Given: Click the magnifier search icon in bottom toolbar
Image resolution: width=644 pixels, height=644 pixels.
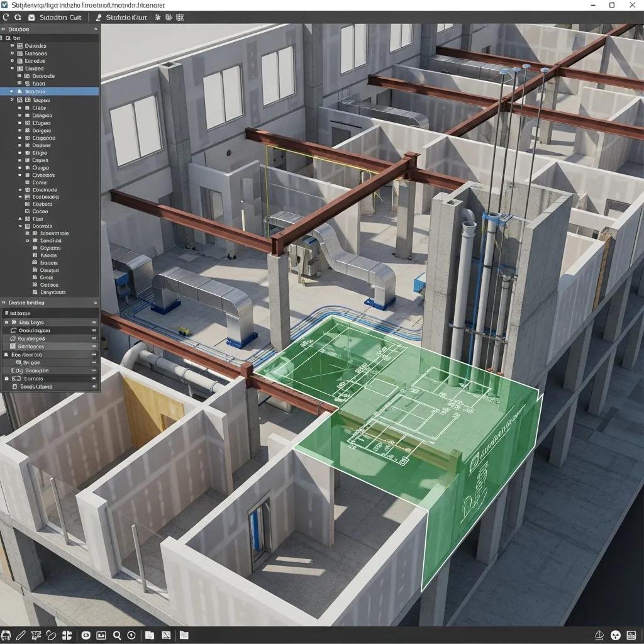Looking at the screenshot, I should [x=117, y=635].
